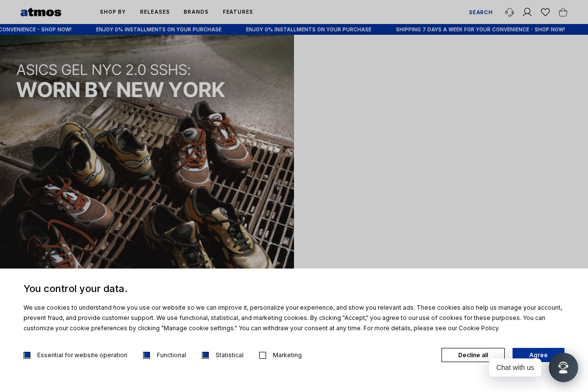This screenshot has height=392, width=588.
Task: Click the Agree button for cookies
Action: (x=538, y=355)
